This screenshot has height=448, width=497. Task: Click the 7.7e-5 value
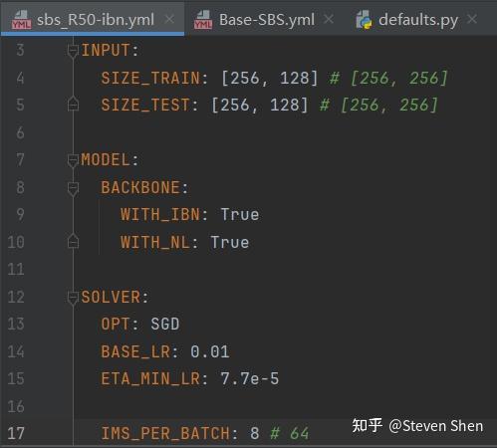click(250, 379)
